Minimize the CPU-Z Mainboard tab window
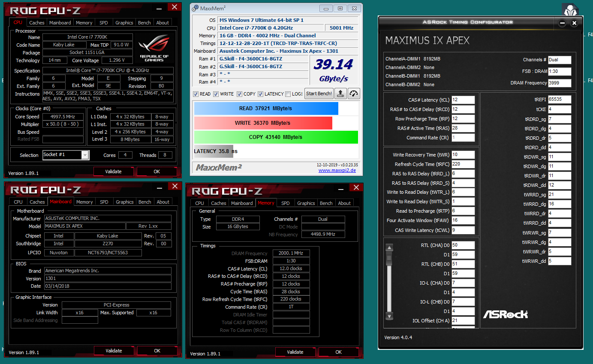 [160, 187]
